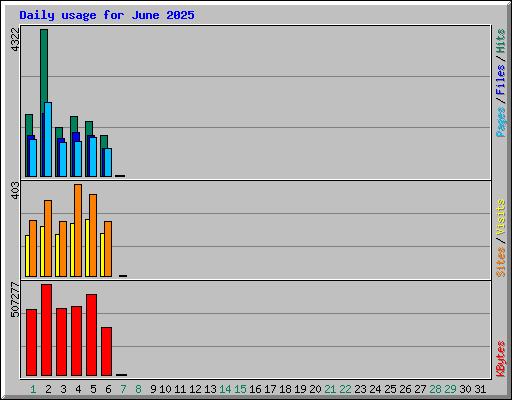Click the orange Sites bar for day 1
Viewport: 512px width, 400px height.
(33, 248)
